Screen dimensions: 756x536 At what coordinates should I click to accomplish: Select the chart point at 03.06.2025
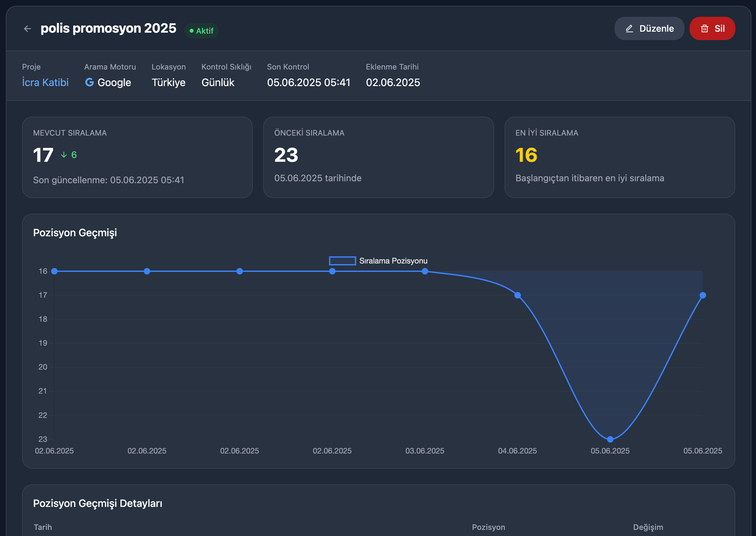coord(425,271)
